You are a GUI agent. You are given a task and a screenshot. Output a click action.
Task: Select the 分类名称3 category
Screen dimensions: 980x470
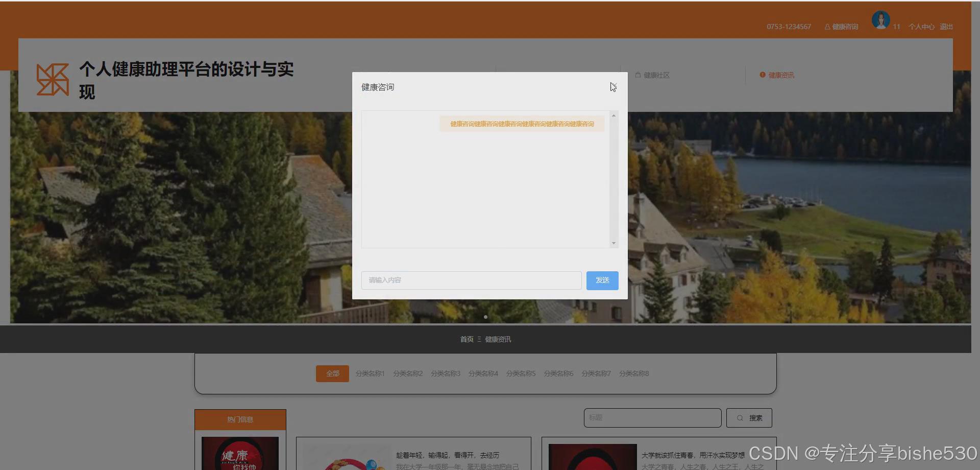pos(446,373)
